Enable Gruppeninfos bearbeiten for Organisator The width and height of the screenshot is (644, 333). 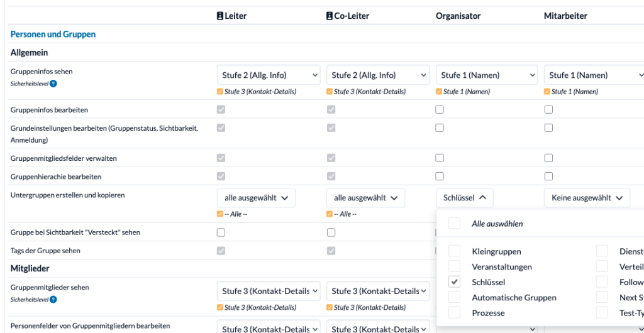(x=440, y=109)
